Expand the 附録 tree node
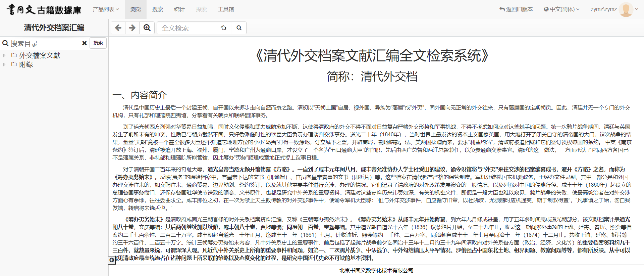Viewport: 644px width, 276px height. 4,64
